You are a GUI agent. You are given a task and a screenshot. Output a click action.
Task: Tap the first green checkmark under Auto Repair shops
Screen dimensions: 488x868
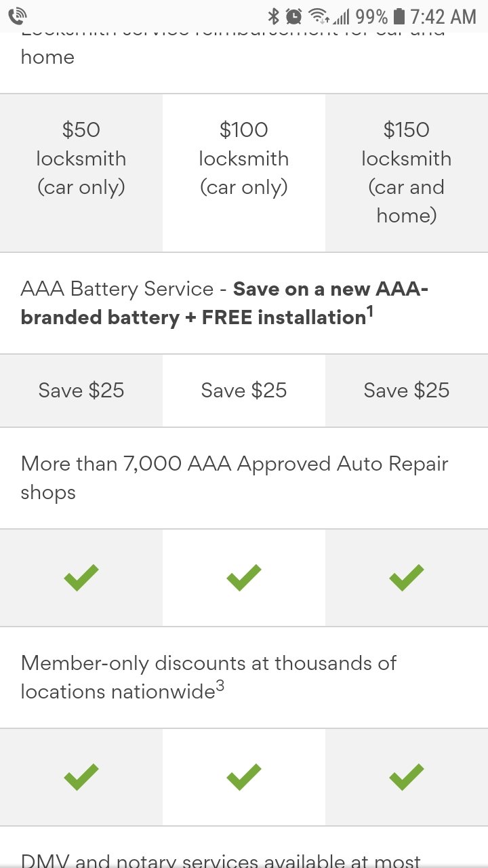coord(81,578)
